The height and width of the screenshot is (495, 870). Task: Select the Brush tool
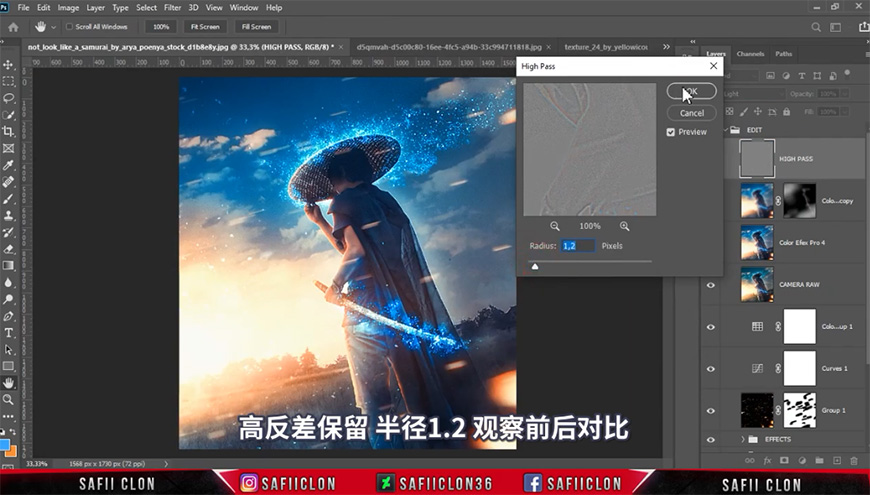point(8,199)
